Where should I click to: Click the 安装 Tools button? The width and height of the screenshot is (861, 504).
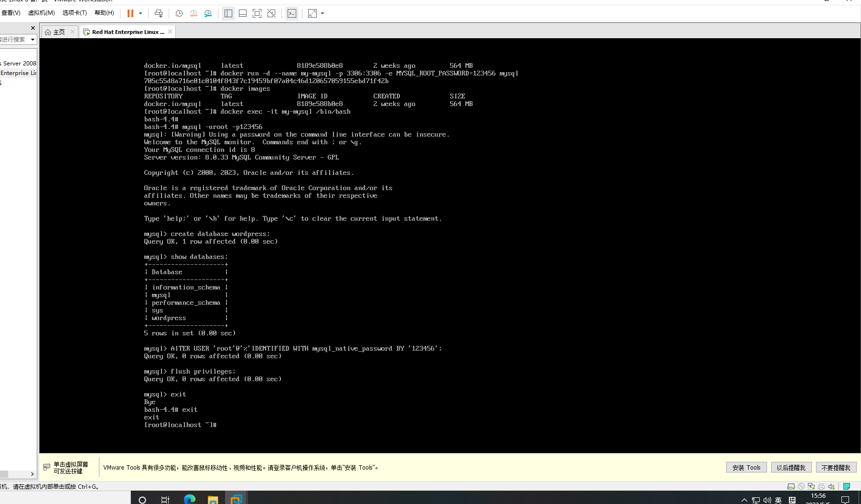[x=746, y=468]
